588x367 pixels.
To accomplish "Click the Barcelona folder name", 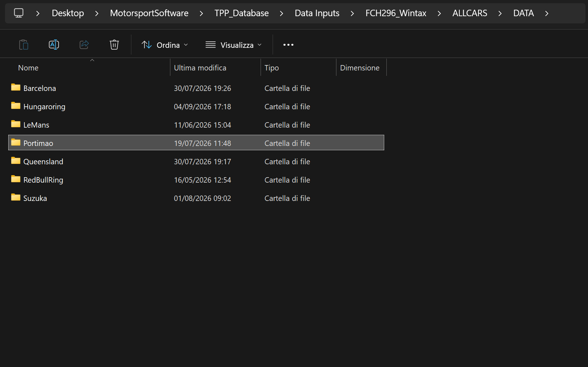I will [x=40, y=88].
